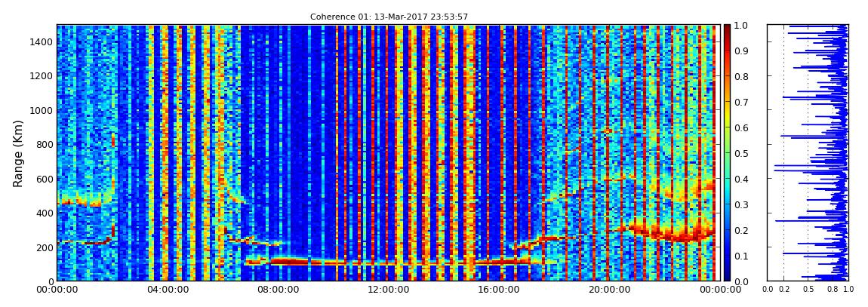
Task: Click the 600 range axis tick label
Action: pyautogui.click(x=43, y=179)
